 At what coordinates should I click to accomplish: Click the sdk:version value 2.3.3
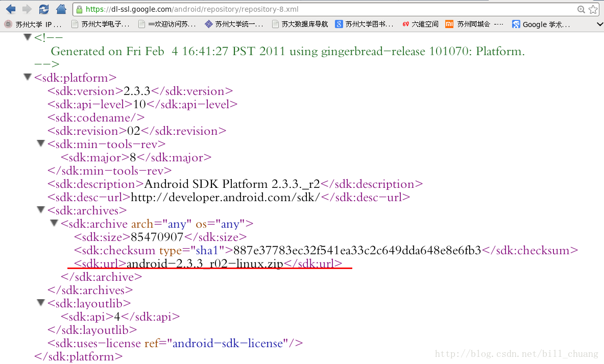point(137,91)
